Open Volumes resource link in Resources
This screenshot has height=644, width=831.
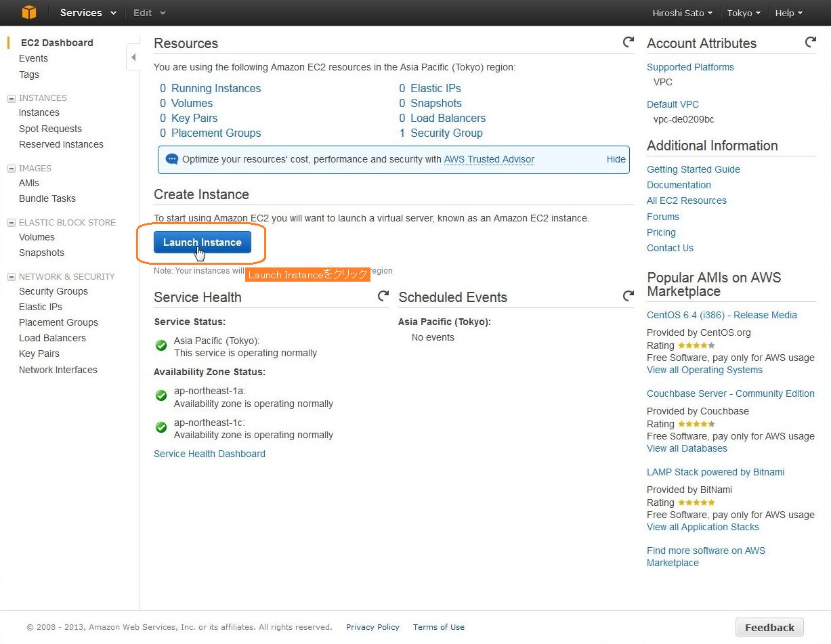[x=192, y=103]
